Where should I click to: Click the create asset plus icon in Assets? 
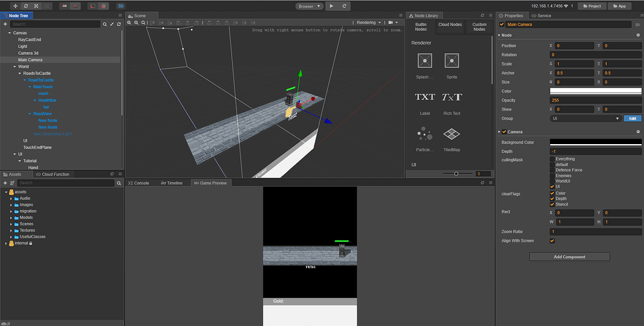click(5, 183)
